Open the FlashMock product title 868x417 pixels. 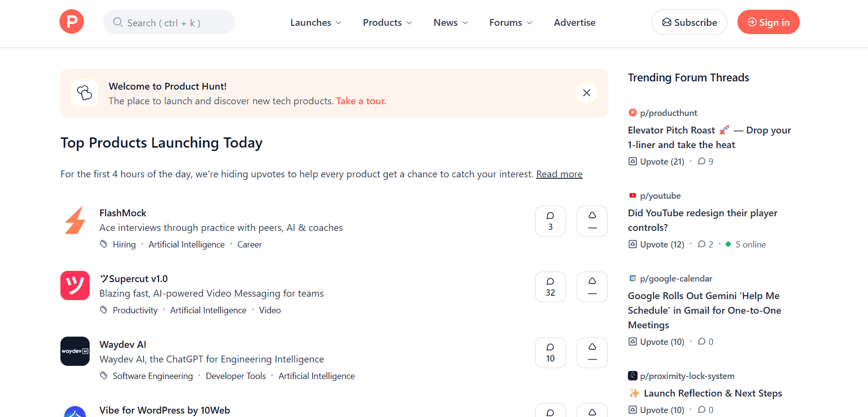click(x=123, y=213)
